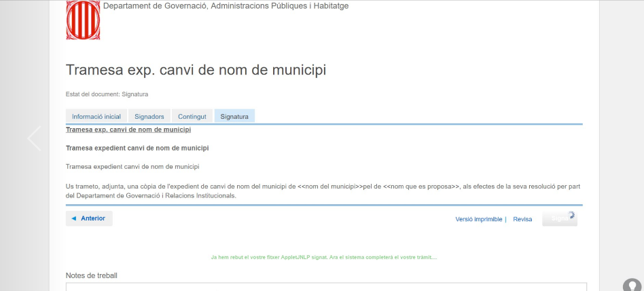
Task: Click the Generalitat red-striped shield logo
Action: [x=83, y=20]
